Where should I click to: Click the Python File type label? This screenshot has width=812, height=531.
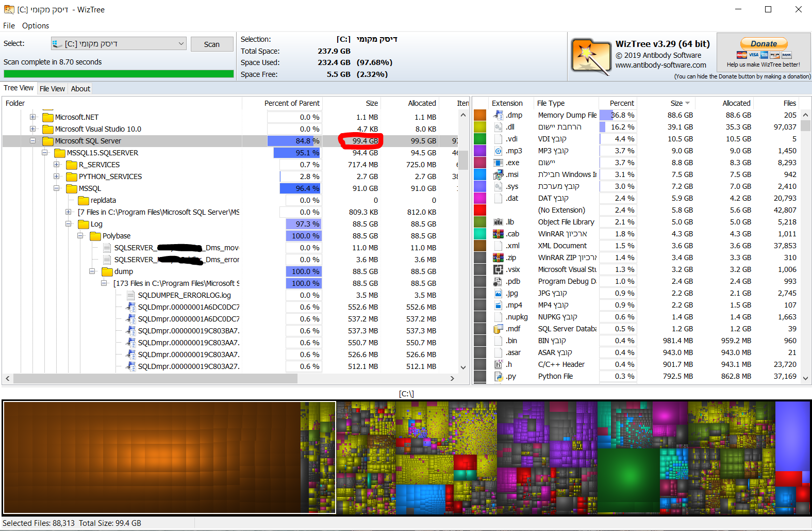point(555,376)
